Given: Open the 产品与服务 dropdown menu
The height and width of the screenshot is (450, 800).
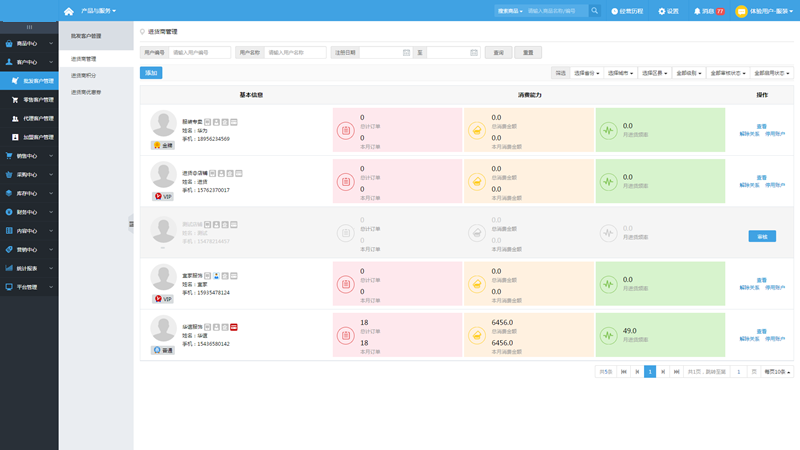Looking at the screenshot, I should point(98,11).
